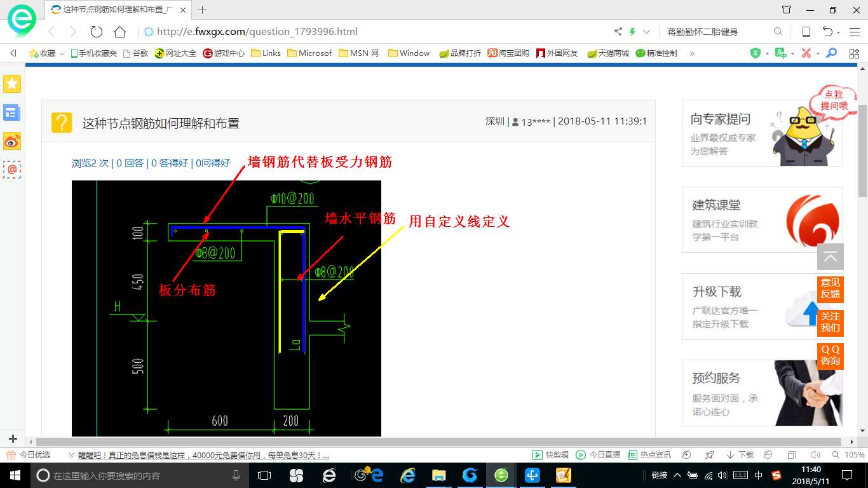Viewport: 868px width, 488px height.
Task: Click the QQ咨询 orange button
Action: point(831,356)
